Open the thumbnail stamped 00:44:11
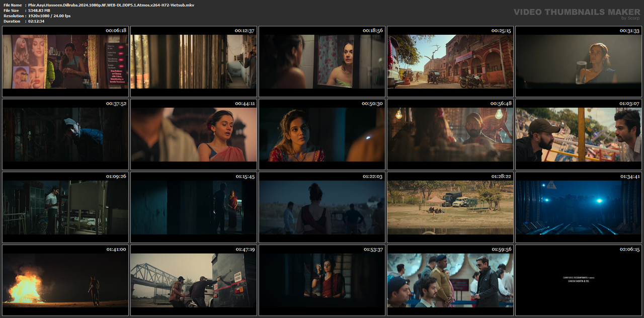 pos(194,134)
